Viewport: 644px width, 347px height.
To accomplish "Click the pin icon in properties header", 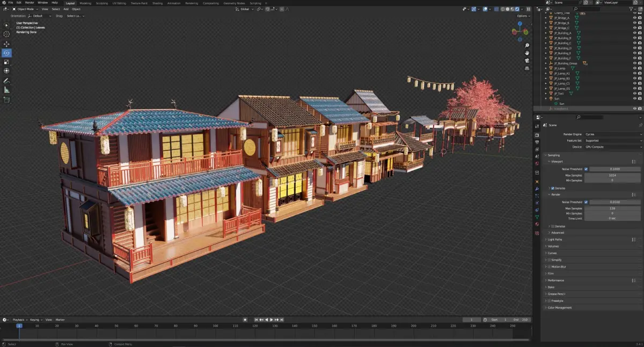I will click(x=640, y=125).
